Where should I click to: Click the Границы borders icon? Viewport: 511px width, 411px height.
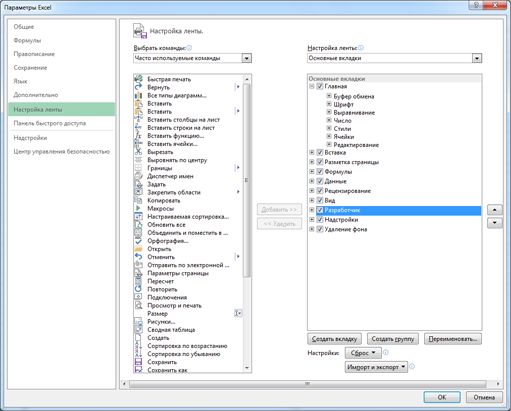coord(138,168)
